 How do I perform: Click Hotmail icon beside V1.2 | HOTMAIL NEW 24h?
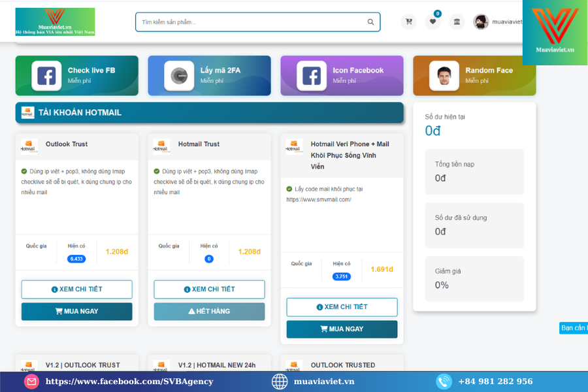click(161, 366)
